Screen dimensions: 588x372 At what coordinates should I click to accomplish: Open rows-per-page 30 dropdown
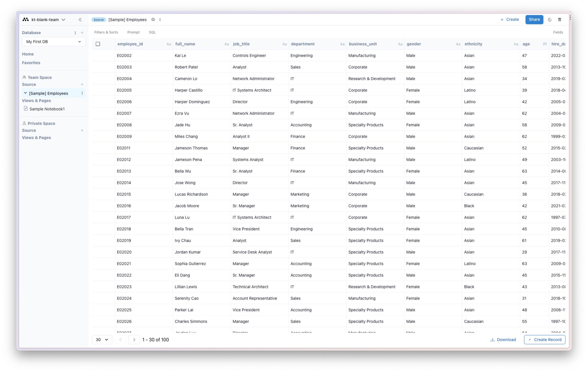click(x=102, y=339)
